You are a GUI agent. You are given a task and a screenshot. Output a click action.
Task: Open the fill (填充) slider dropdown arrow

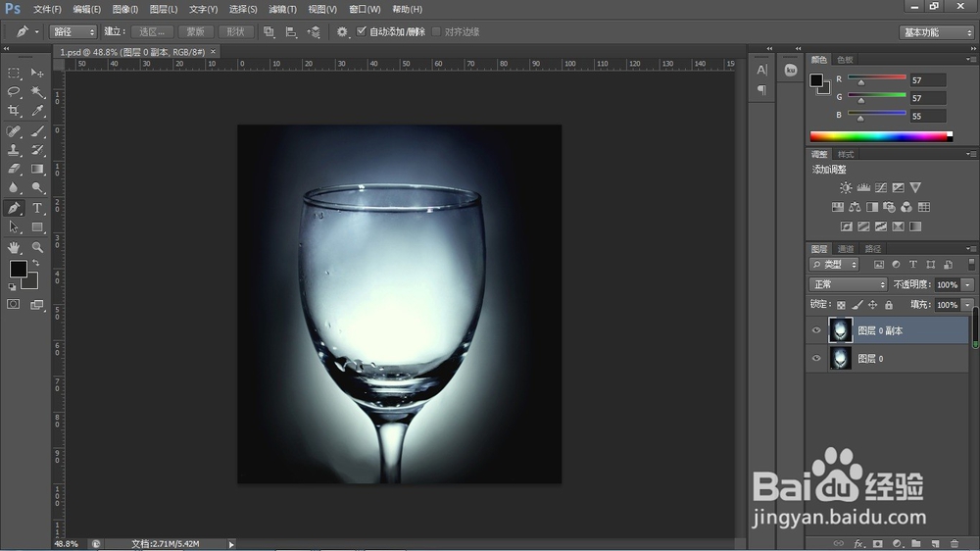click(x=967, y=305)
